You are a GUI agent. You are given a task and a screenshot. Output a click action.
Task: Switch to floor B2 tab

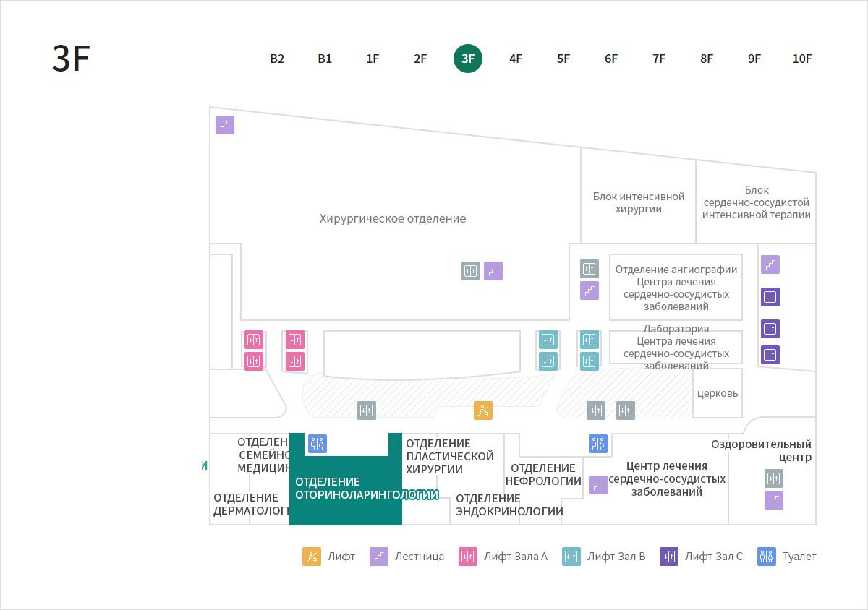(x=277, y=59)
